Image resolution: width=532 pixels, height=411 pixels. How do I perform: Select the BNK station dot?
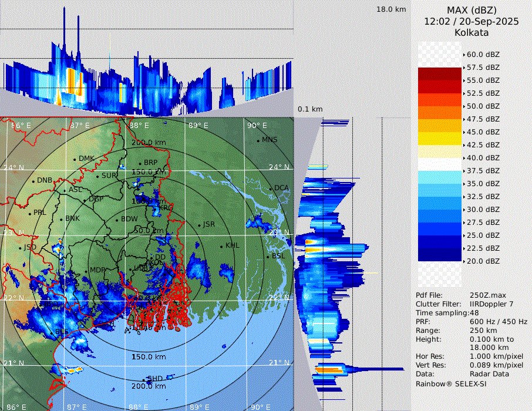pyautogui.click(x=62, y=218)
